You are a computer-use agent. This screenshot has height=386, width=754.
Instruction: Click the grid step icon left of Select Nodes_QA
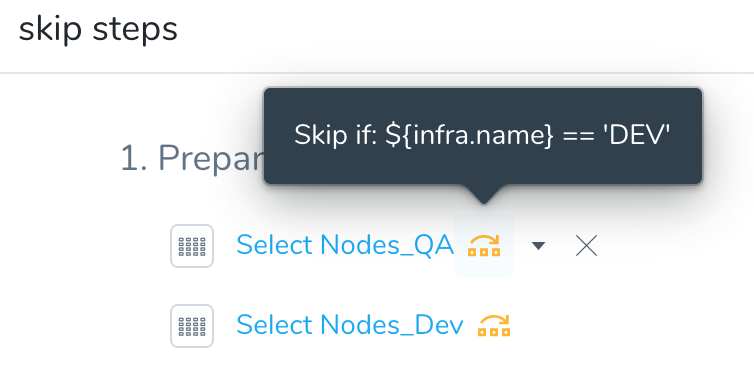pyautogui.click(x=192, y=246)
